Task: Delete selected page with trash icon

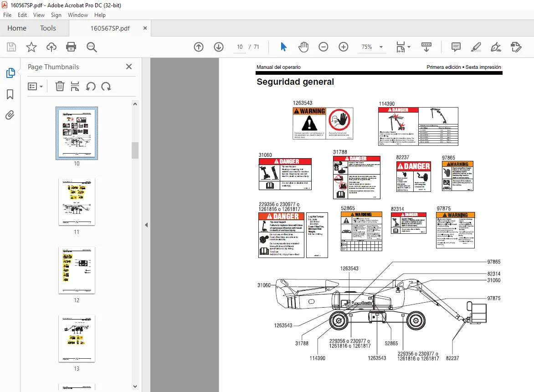Action: 60,87
